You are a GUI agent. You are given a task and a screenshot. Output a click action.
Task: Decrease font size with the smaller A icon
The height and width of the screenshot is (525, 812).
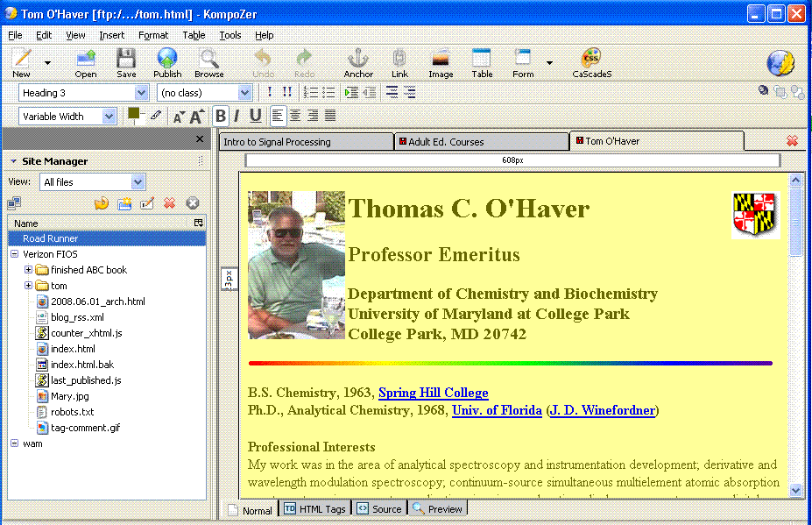[x=179, y=117]
